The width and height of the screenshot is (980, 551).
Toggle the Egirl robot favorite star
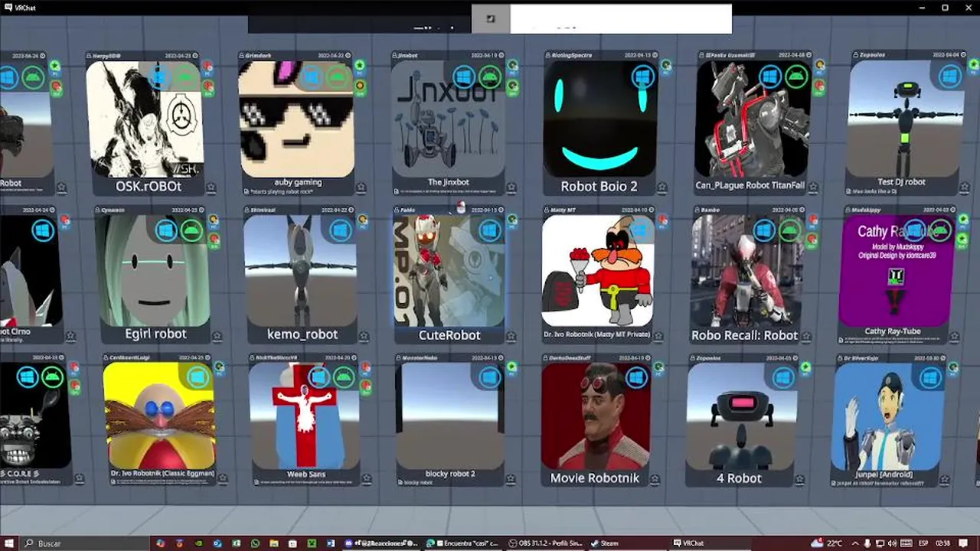217,336
